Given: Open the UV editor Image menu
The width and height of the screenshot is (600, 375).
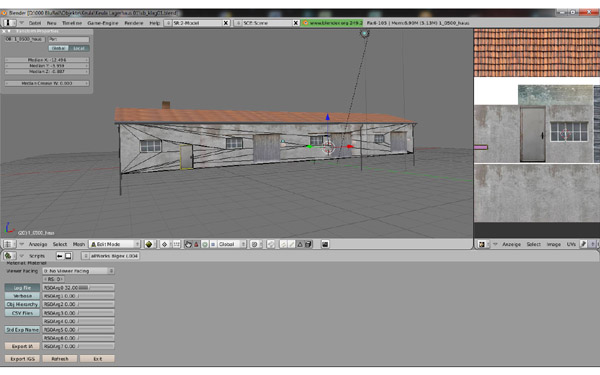Looking at the screenshot, I should [553, 244].
